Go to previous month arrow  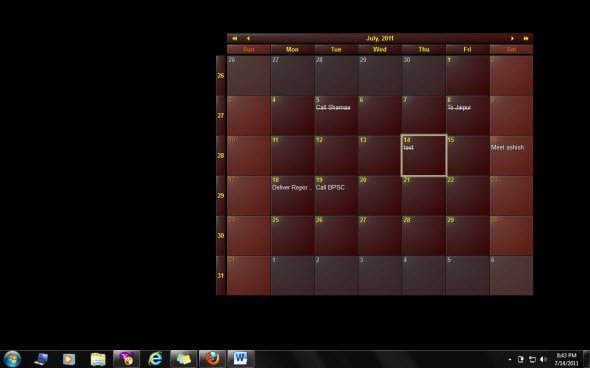tap(248, 38)
